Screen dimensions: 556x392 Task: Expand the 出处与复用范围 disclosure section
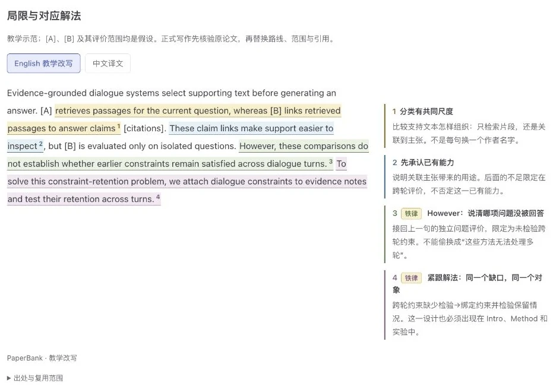[35, 378]
